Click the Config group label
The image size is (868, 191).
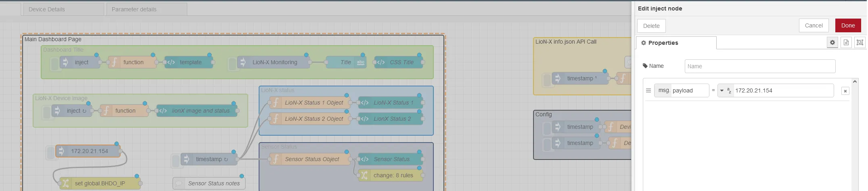pos(544,114)
